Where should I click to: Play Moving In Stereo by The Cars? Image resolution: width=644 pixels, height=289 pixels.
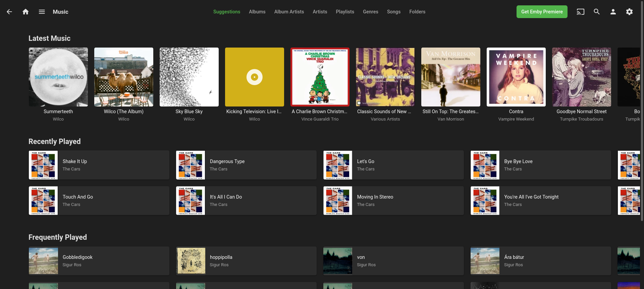[x=393, y=201]
